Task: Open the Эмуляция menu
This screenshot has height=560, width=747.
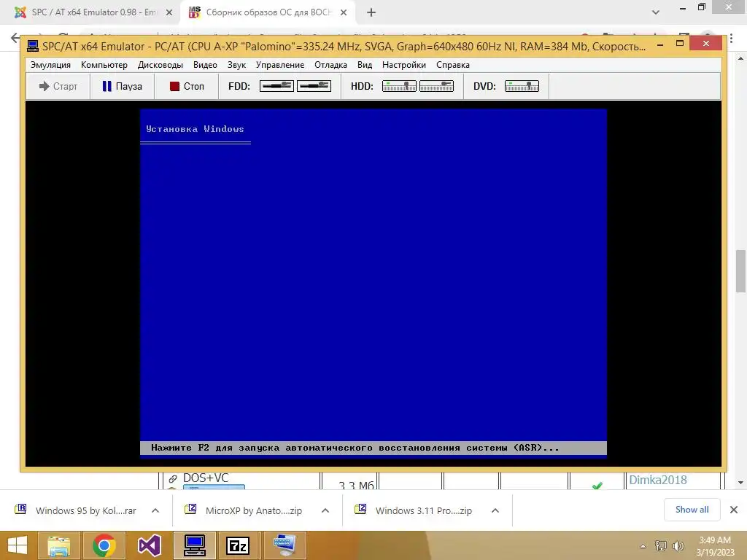Action: pyautogui.click(x=50, y=65)
